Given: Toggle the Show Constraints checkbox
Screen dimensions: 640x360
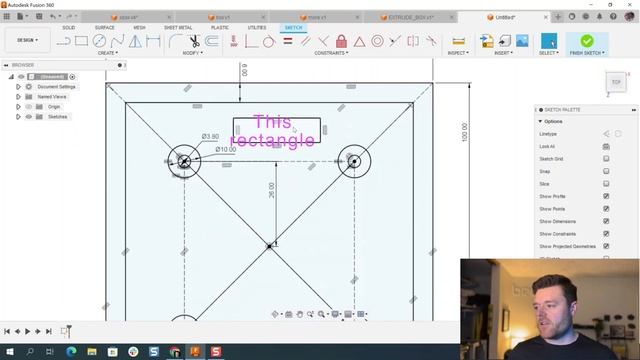Looking at the screenshot, I should click(x=606, y=234).
